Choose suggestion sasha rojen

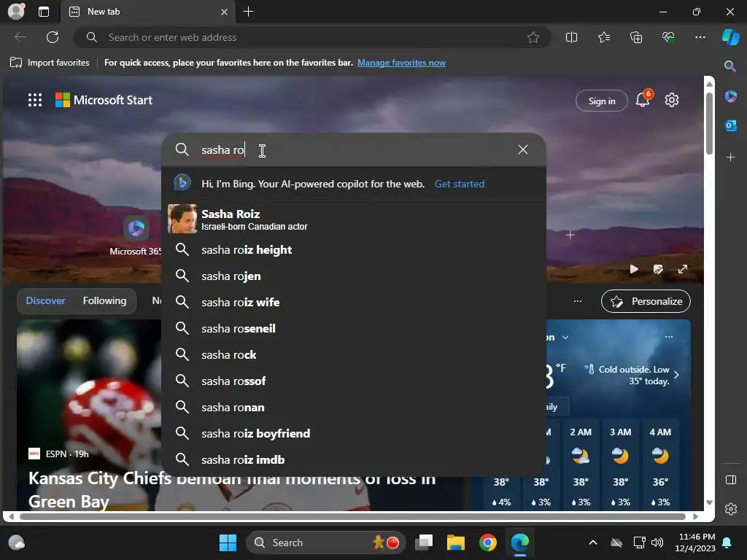click(x=354, y=276)
